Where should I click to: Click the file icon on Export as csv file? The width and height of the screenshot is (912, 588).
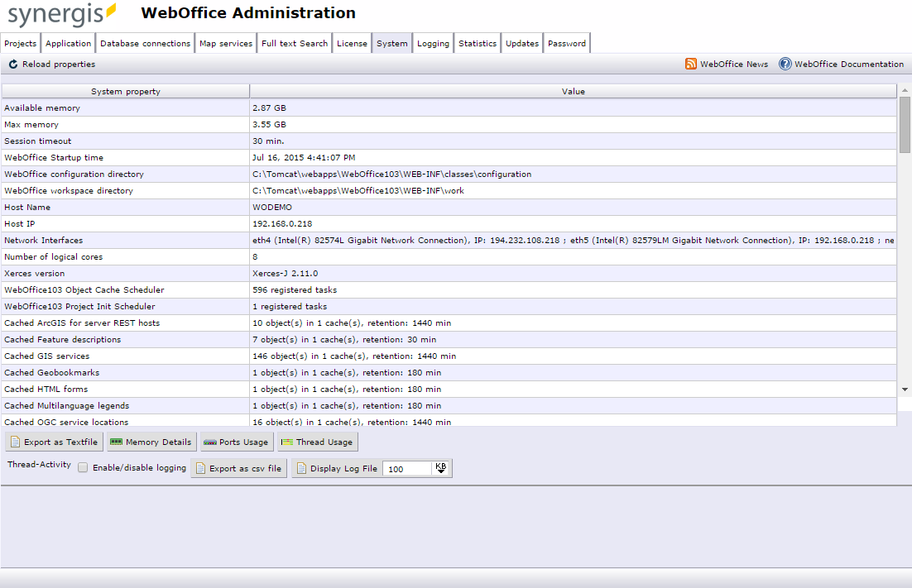(199, 468)
